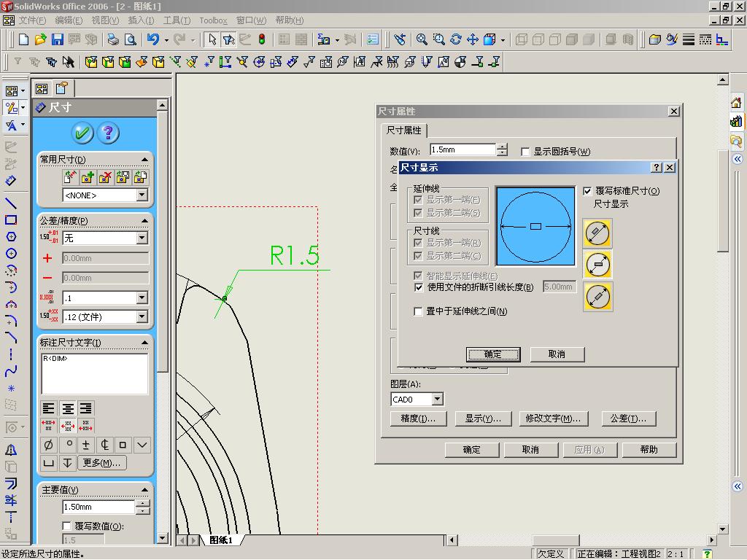The width and height of the screenshot is (747, 560).
Task: Click the Print Preview icon
Action: 130,39
